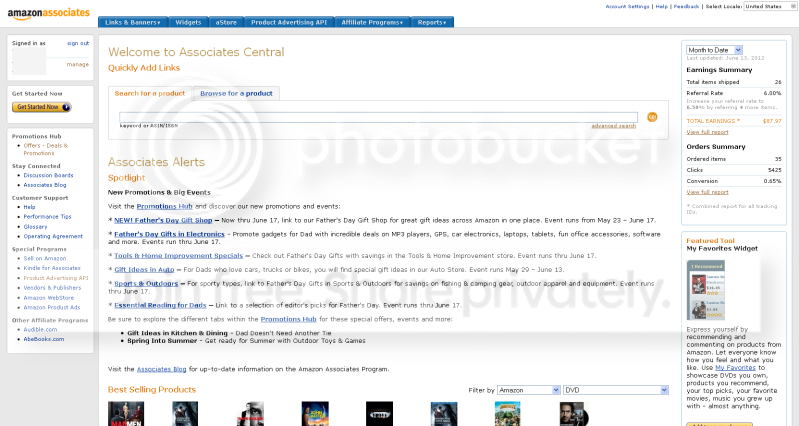
Task: Click the last best selling DVD thumbnail
Action: pyautogui.click(x=573, y=414)
